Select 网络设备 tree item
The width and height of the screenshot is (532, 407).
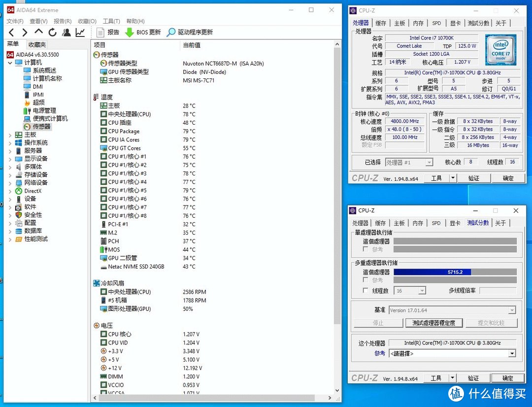click(x=32, y=183)
